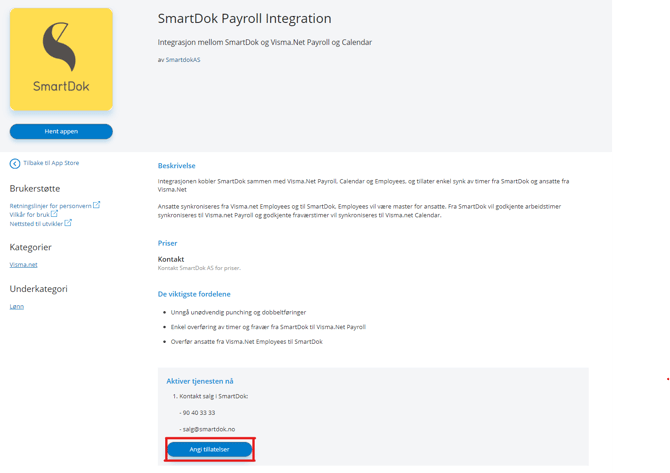This screenshot has width=670, height=473.
Task: Go back via Tilbake til App Store text
Action: tap(51, 163)
